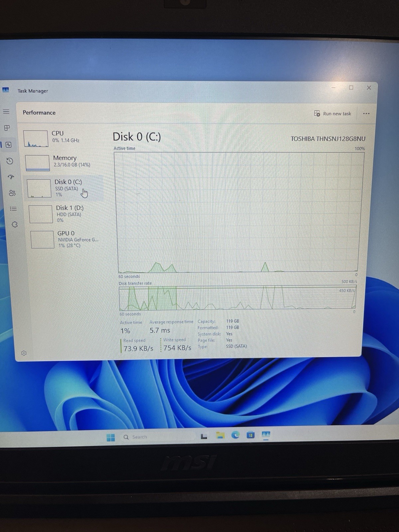Open Microsoft Store from taskbar
Viewport: 399px width, 532px height.
point(251,435)
